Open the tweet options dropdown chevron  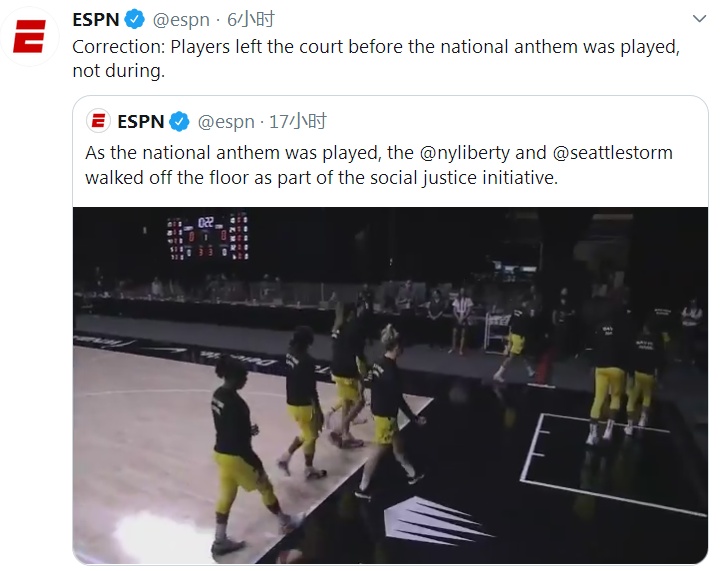coord(699,19)
